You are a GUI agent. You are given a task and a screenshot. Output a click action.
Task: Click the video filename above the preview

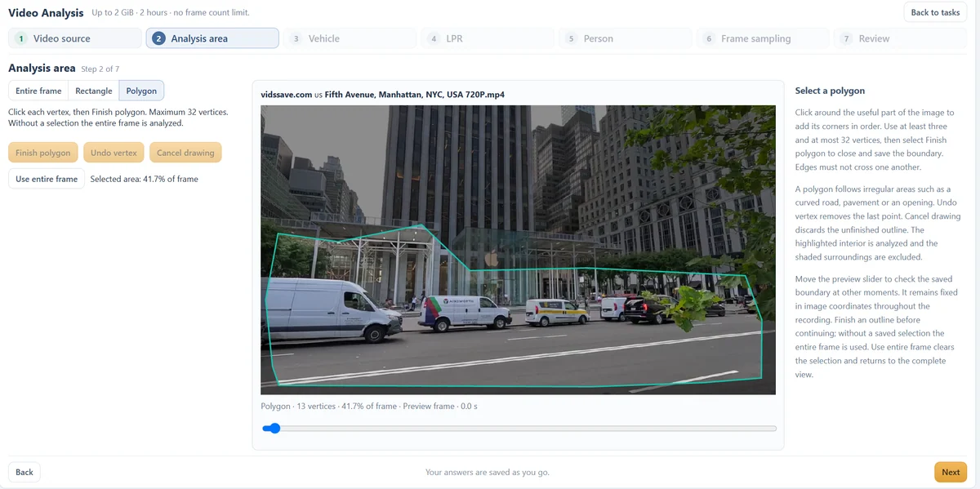click(382, 95)
